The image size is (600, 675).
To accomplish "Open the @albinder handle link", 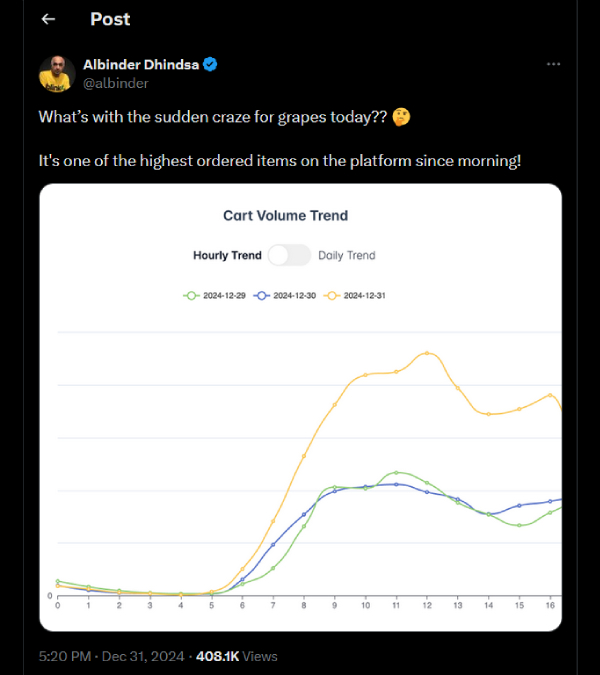I will pyautogui.click(x=115, y=83).
